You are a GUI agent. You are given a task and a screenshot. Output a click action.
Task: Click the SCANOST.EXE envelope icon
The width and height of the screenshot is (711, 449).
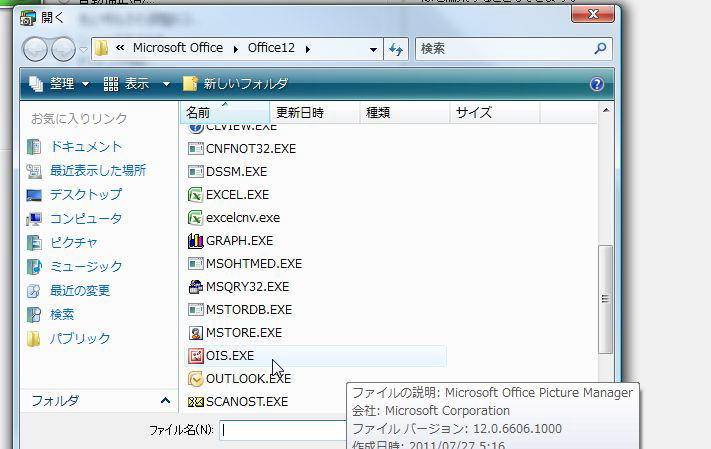[x=195, y=402]
